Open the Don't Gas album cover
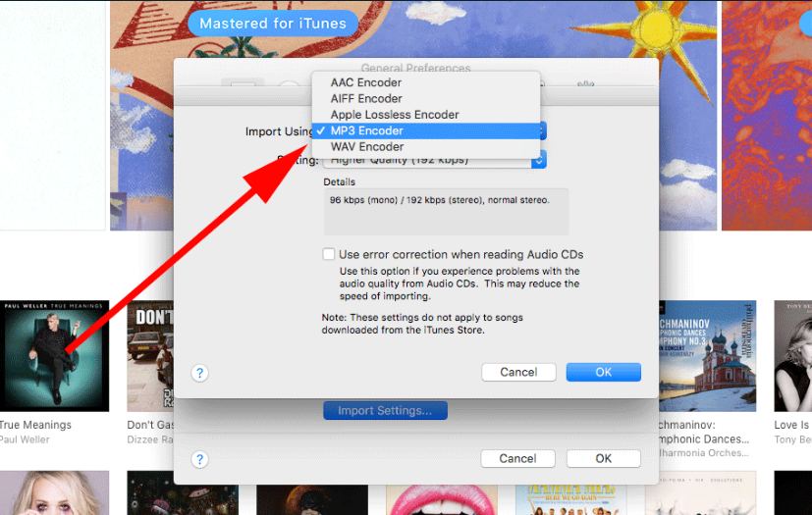Viewport: 812px width, 515px height. (150, 356)
